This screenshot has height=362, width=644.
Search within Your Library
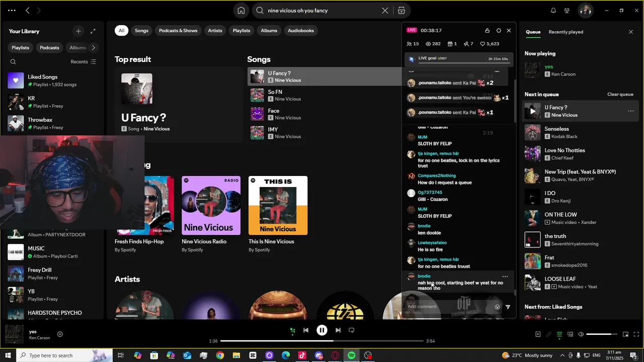pyautogui.click(x=13, y=62)
